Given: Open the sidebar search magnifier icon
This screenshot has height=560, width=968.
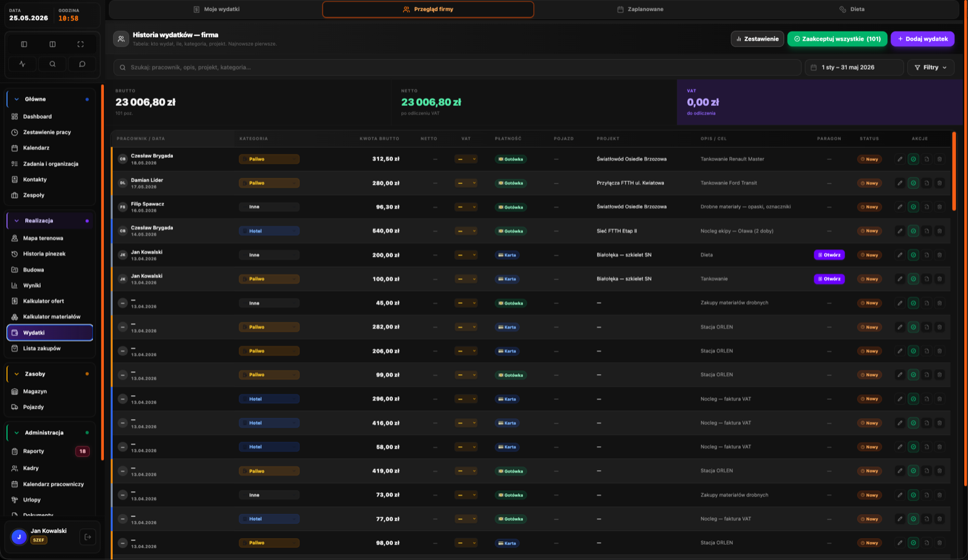Looking at the screenshot, I should point(52,64).
